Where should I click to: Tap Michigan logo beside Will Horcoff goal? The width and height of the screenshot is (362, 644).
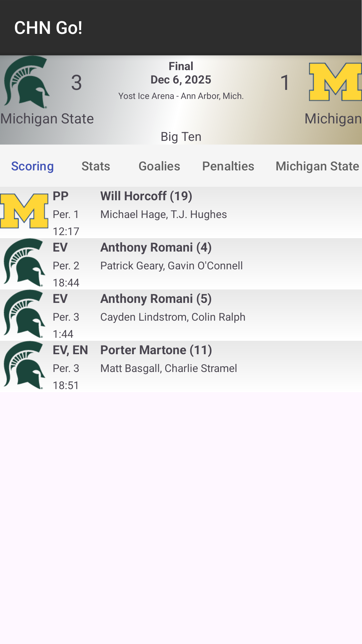click(24, 211)
